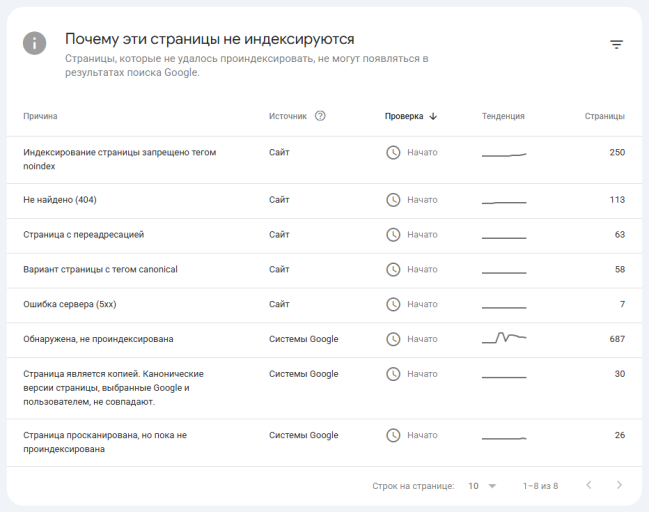Click the Причина column header

tap(40, 116)
